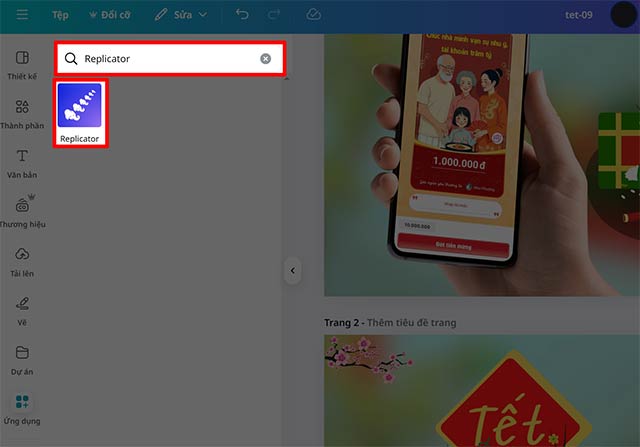
Task: Check the cloud save status icon
Action: (313, 15)
